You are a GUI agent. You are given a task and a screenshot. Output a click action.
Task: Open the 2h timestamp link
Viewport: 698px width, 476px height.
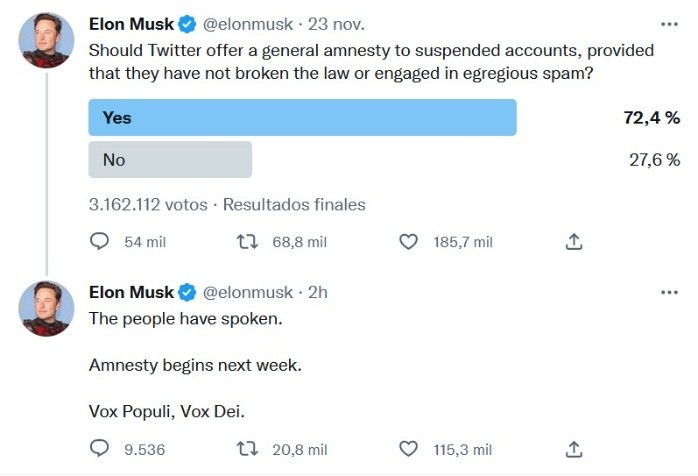pos(318,293)
